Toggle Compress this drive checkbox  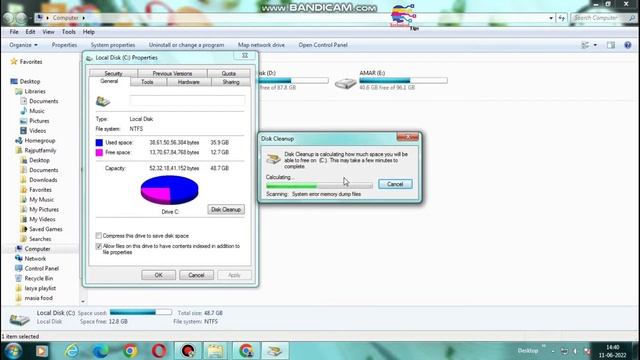click(x=98, y=236)
